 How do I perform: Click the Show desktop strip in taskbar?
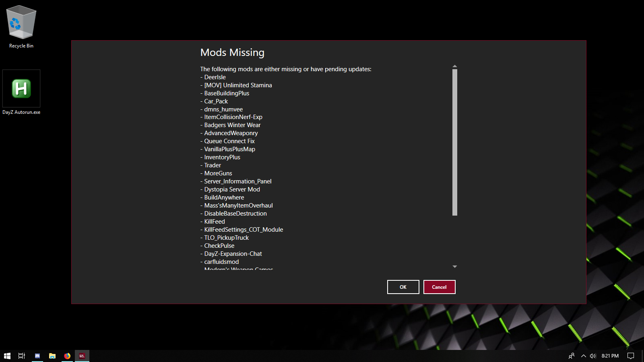point(643,356)
